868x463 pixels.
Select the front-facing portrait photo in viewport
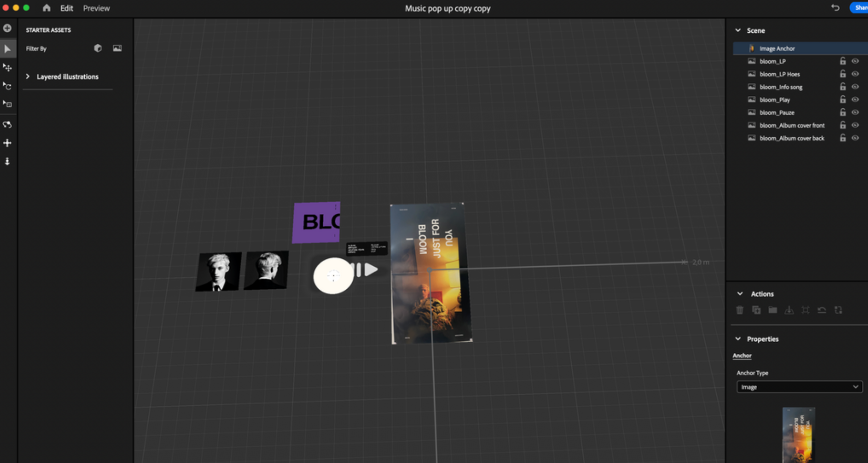point(218,271)
